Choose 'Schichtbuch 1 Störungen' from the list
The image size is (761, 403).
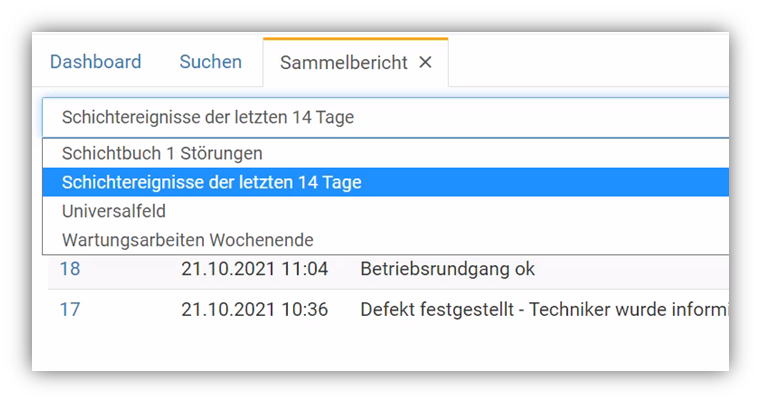162,154
